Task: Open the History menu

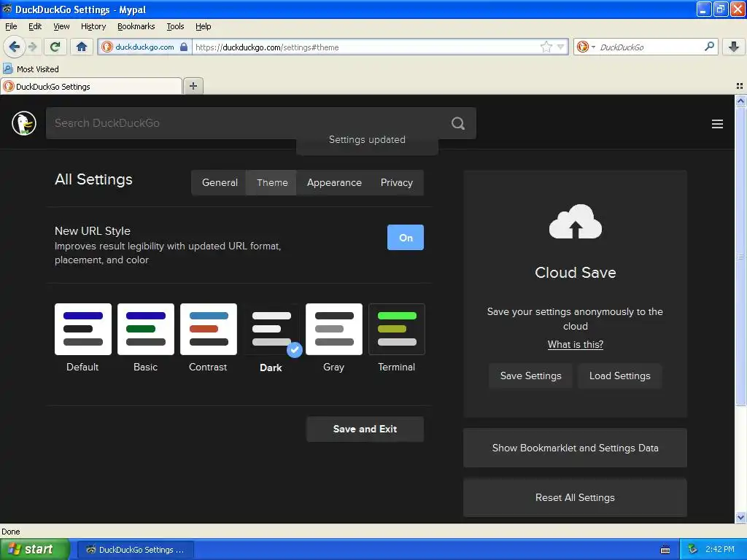Action: [x=93, y=26]
